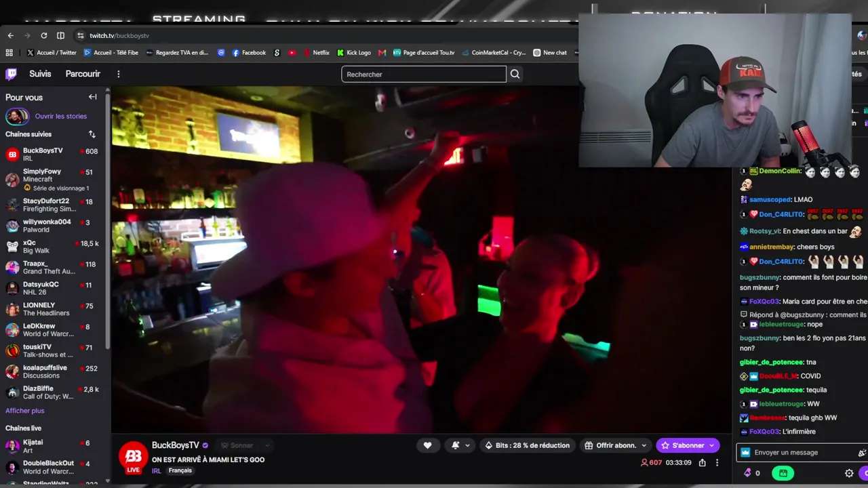
Task: Open the stream three-dot options menu
Action: pyautogui.click(x=717, y=463)
